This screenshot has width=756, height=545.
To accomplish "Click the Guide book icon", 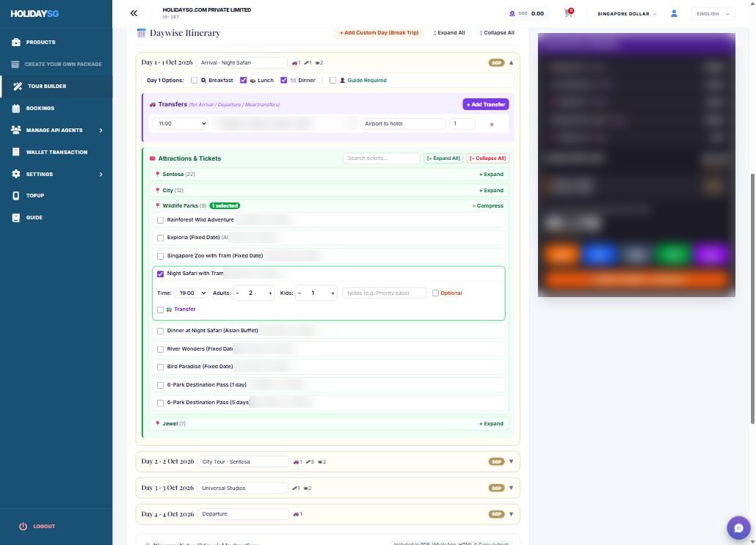I will tap(16, 218).
